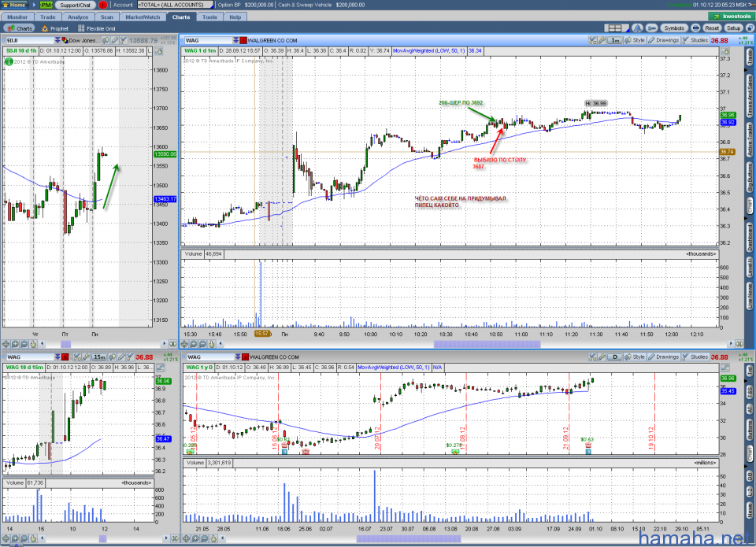Click the alert bell icon in the charts toolbar
Viewport: 756px width, 547px height.
click(x=637, y=28)
